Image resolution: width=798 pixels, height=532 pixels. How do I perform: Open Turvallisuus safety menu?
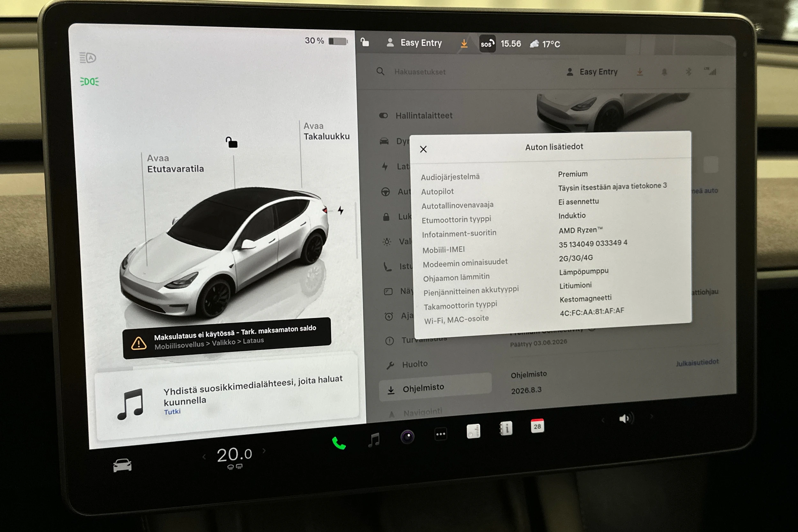(416, 339)
